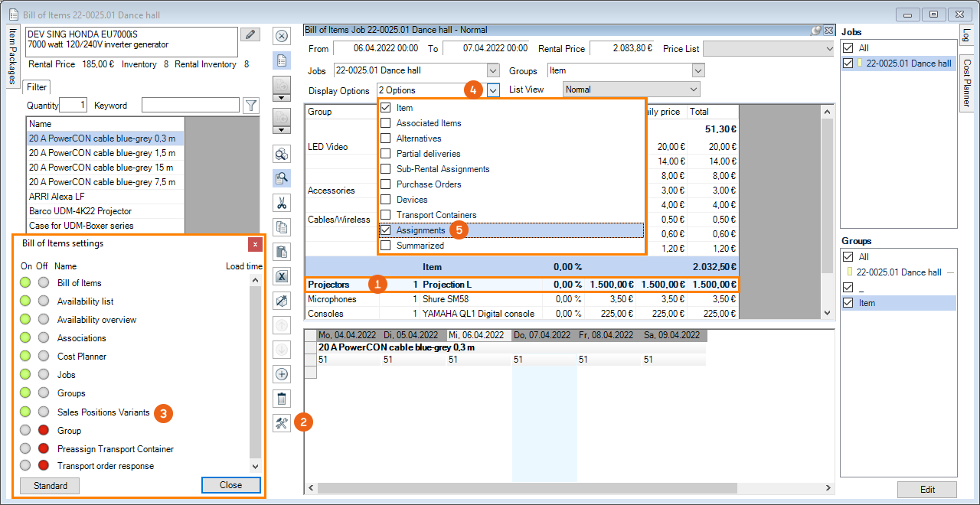Image resolution: width=980 pixels, height=505 pixels.
Task: Click the Excel export icon
Action: (282, 276)
